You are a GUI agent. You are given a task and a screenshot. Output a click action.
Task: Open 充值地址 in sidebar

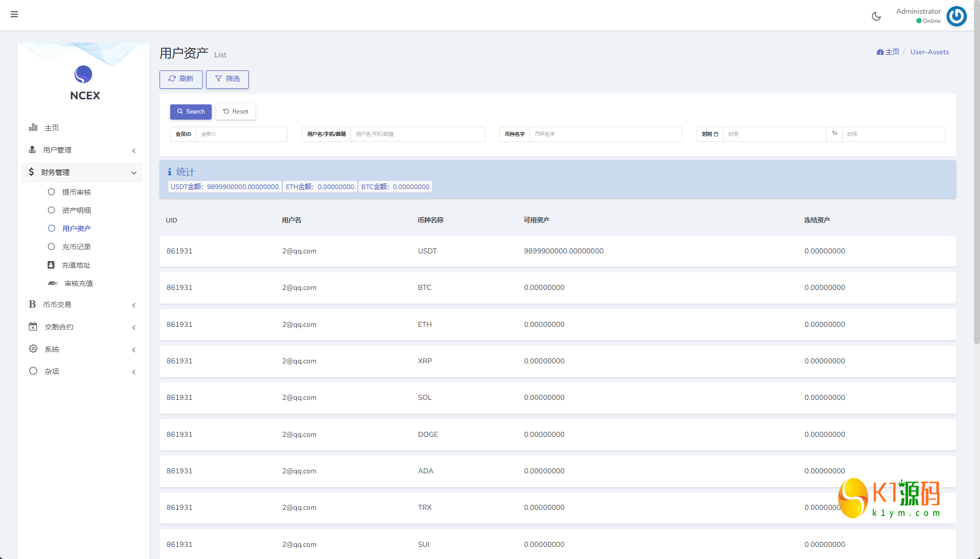(x=76, y=265)
